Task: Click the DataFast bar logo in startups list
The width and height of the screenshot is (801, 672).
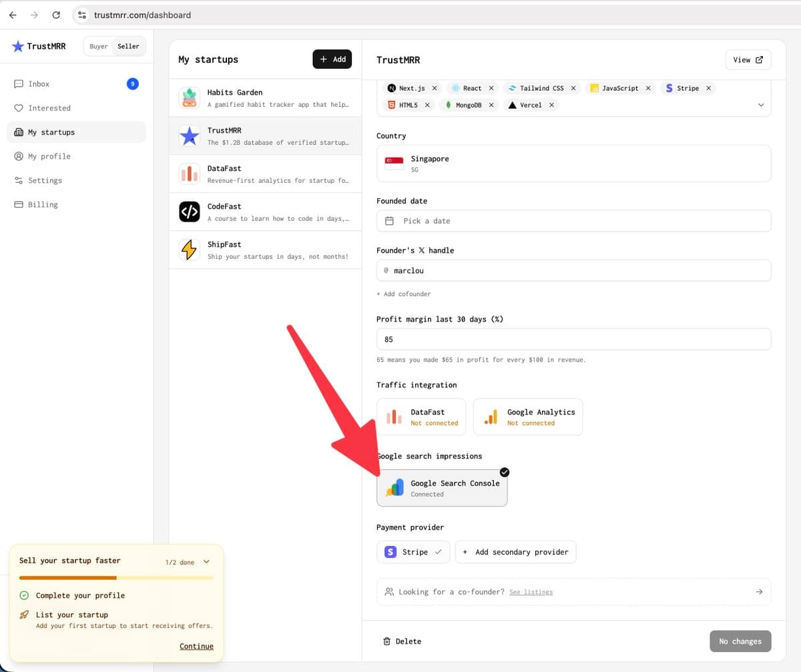Action: coord(190,174)
